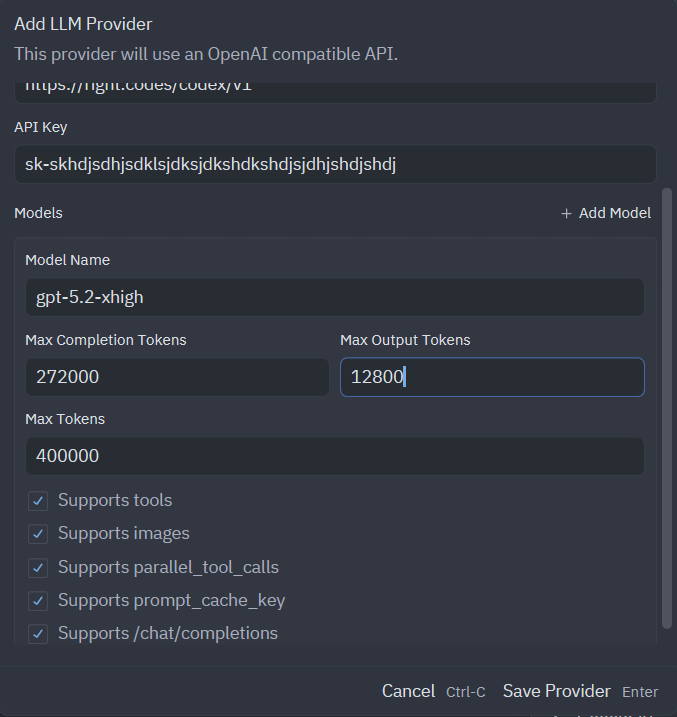The image size is (677, 717).
Task: Click inside the Max Output Tokens field
Action: [491, 377]
